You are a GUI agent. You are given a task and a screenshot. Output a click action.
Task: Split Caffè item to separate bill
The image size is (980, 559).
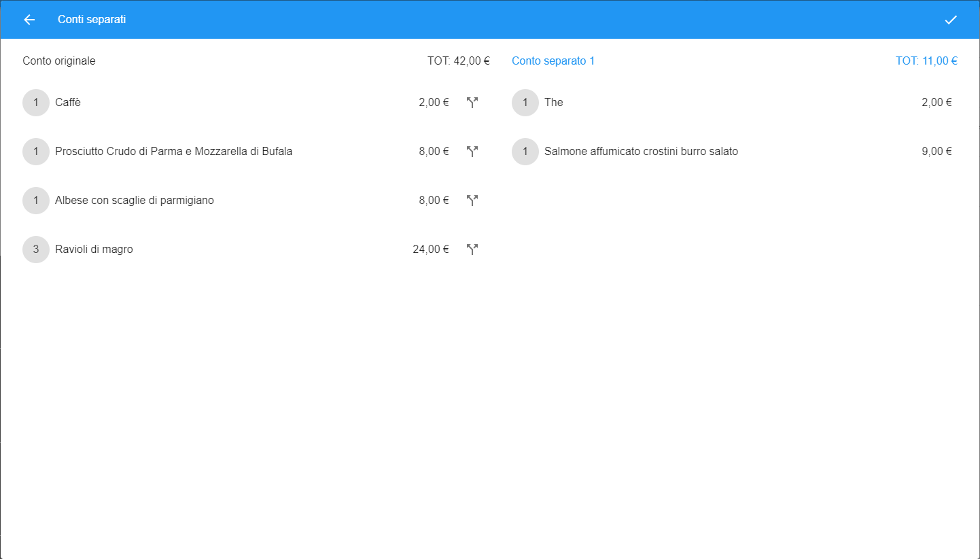(x=472, y=103)
